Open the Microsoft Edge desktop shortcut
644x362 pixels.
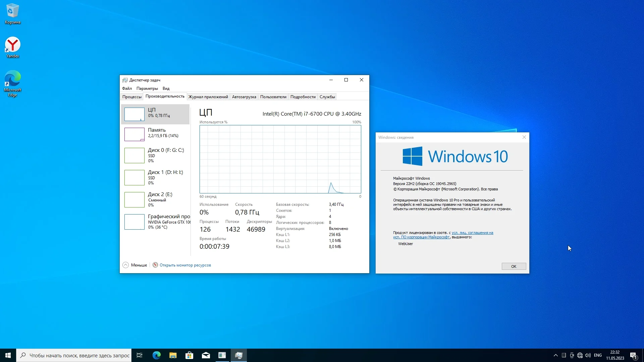click(12, 83)
